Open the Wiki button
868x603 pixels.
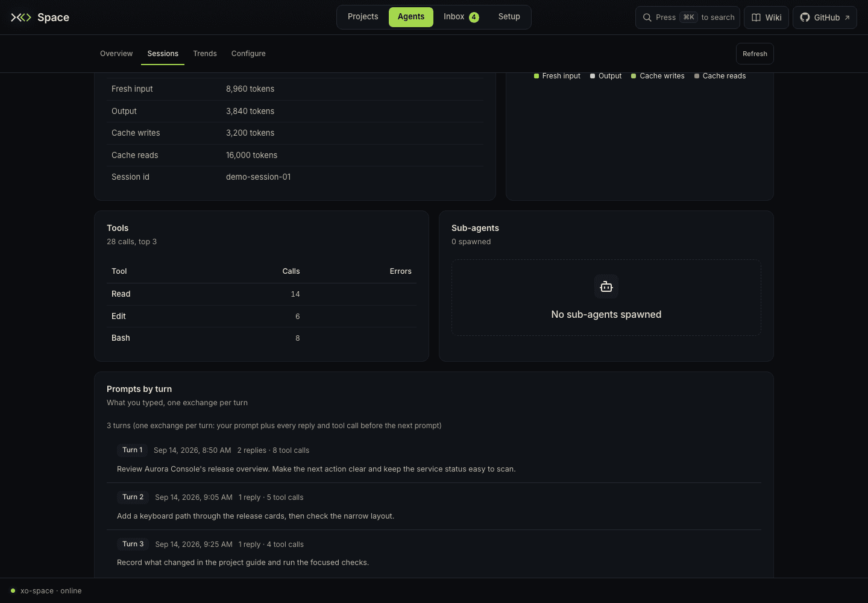point(767,17)
